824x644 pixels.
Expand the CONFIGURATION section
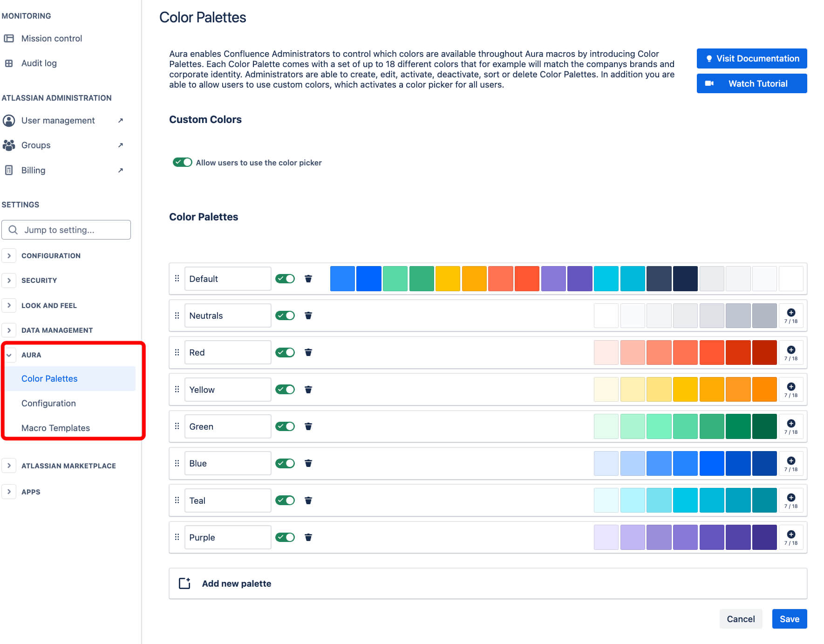click(9, 255)
